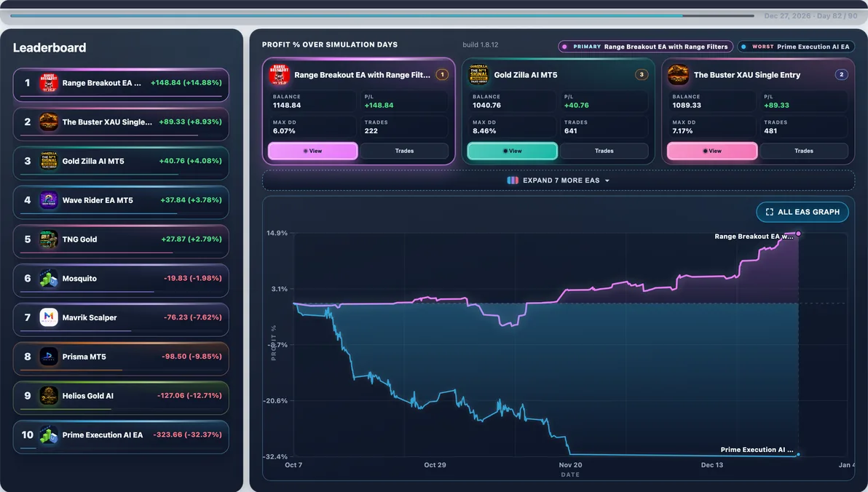The height and width of the screenshot is (492, 868).
Task: Click rank badge 3 on Gold Zilla card
Action: pos(642,75)
